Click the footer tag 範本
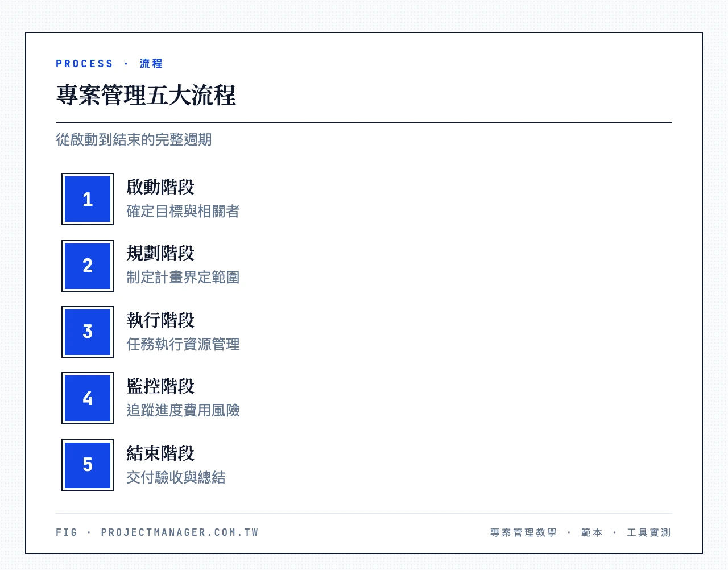728x570 pixels. (592, 532)
